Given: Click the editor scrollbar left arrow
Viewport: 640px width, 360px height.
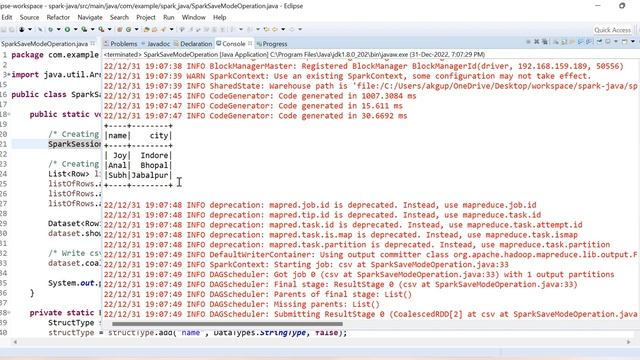Looking at the screenshot, I should coord(15,342).
